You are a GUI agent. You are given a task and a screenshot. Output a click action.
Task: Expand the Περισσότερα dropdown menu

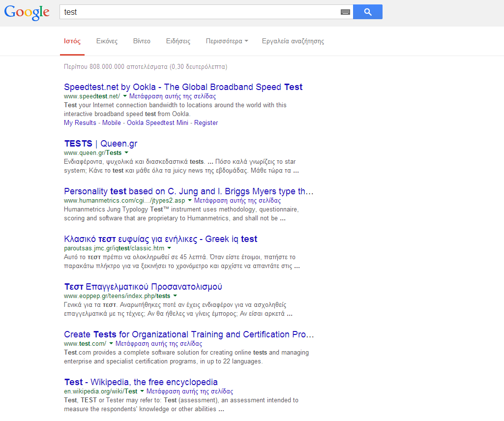click(x=227, y=41)
